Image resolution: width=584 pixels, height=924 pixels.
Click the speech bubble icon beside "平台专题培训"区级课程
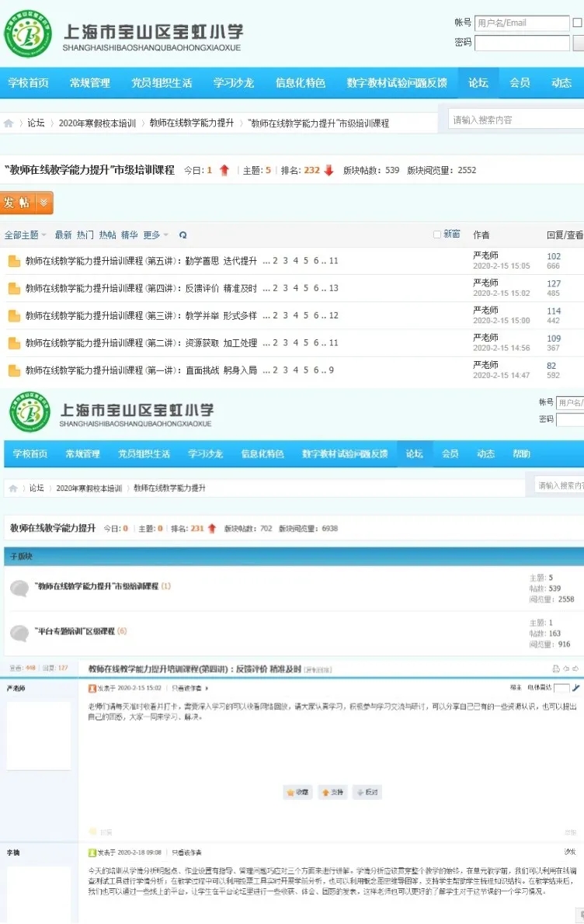(19, 632)
